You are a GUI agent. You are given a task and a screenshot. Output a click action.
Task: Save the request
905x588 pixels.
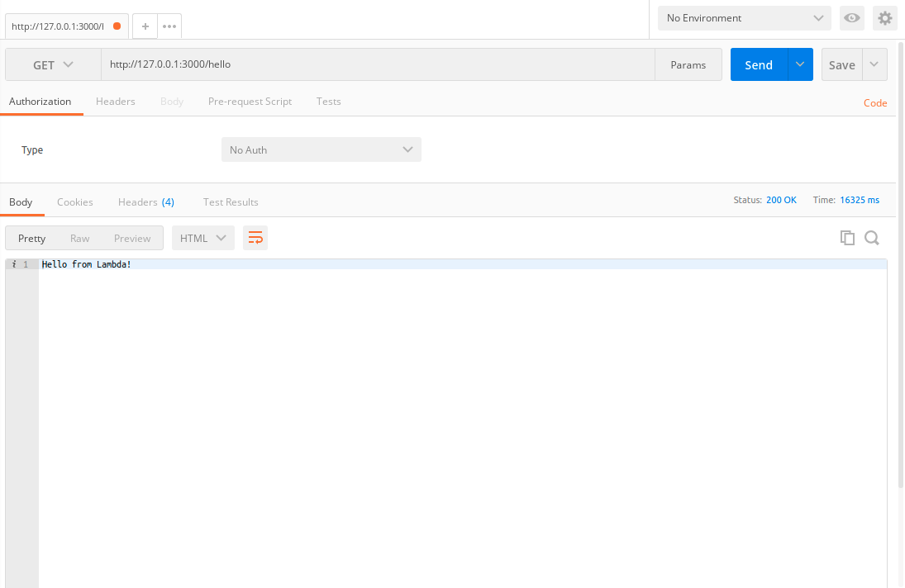pos(842,64)
